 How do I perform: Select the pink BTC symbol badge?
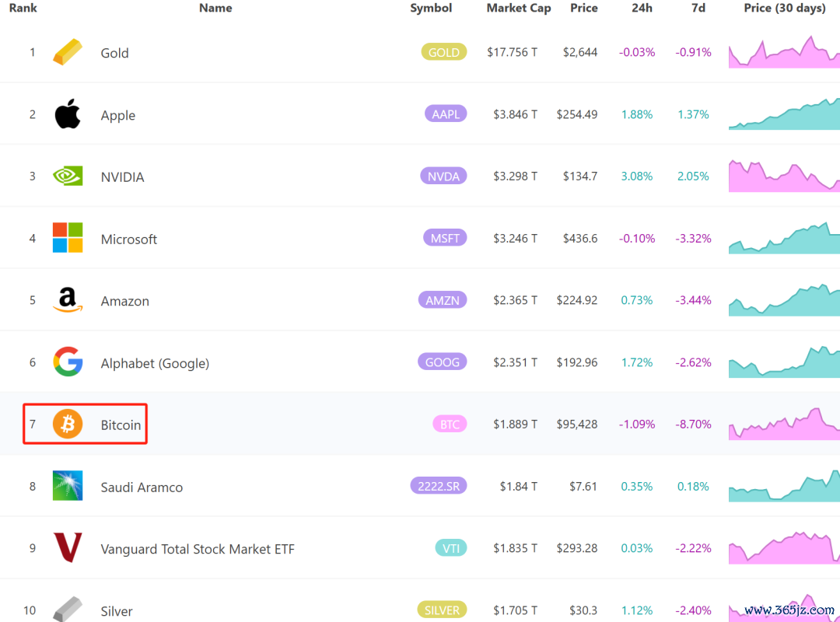point(450,425)
